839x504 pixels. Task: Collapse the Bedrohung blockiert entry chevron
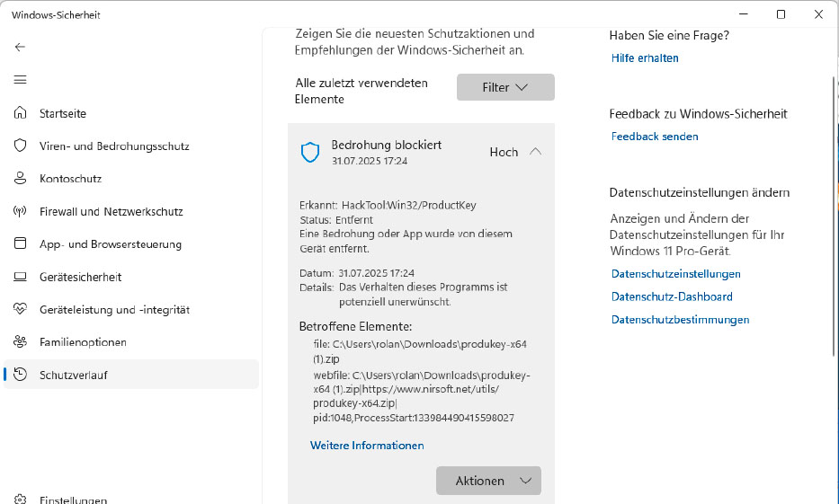coord(536,152)
